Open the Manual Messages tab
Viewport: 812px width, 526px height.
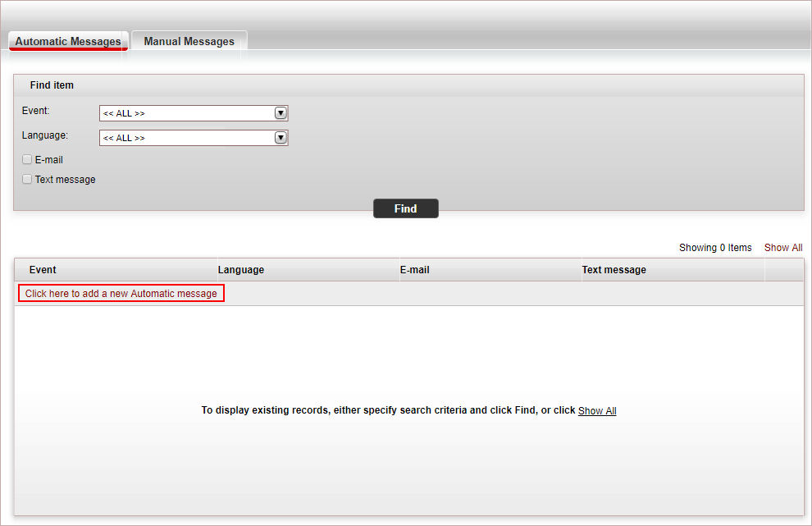click(x=189, y=41)
